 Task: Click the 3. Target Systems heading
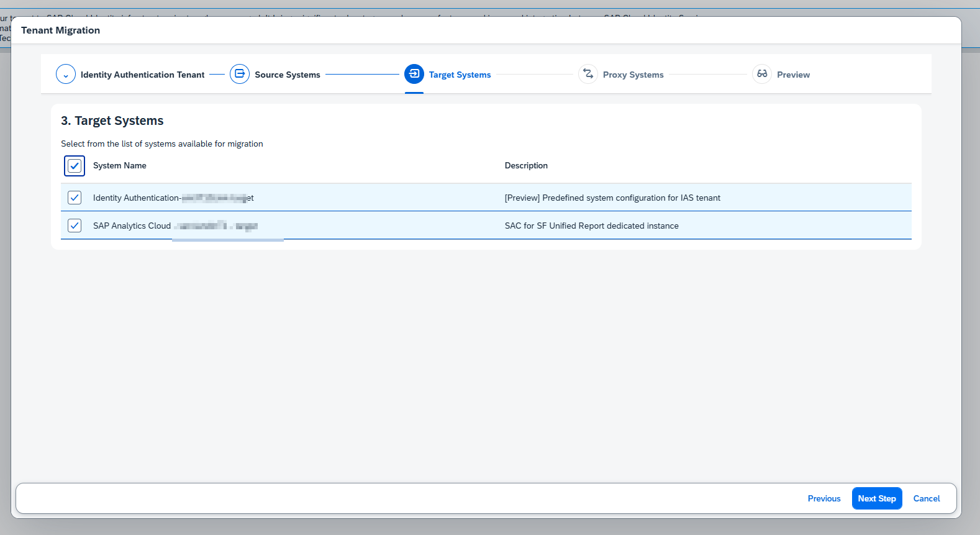pos(112,121)
